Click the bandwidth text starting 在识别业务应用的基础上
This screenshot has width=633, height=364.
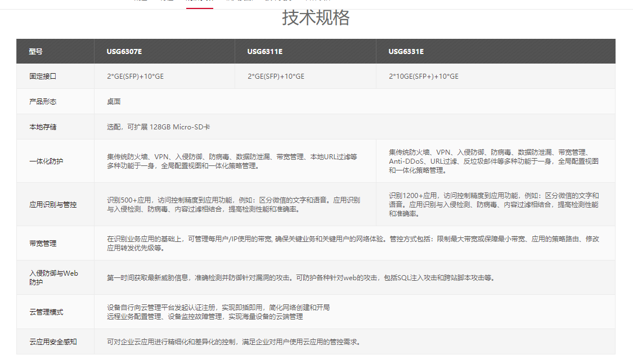(x=353, y=244)
